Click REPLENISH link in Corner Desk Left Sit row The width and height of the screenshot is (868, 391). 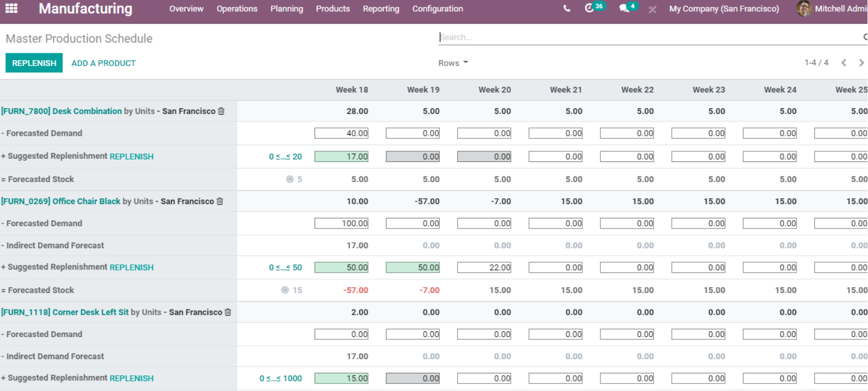(132, 378)
